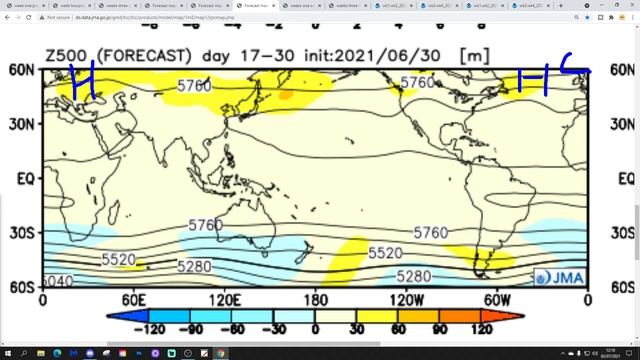Open the network tray icon
This screenshot has height=360, width=640.
pyautogui.click(x=587, y=353)
